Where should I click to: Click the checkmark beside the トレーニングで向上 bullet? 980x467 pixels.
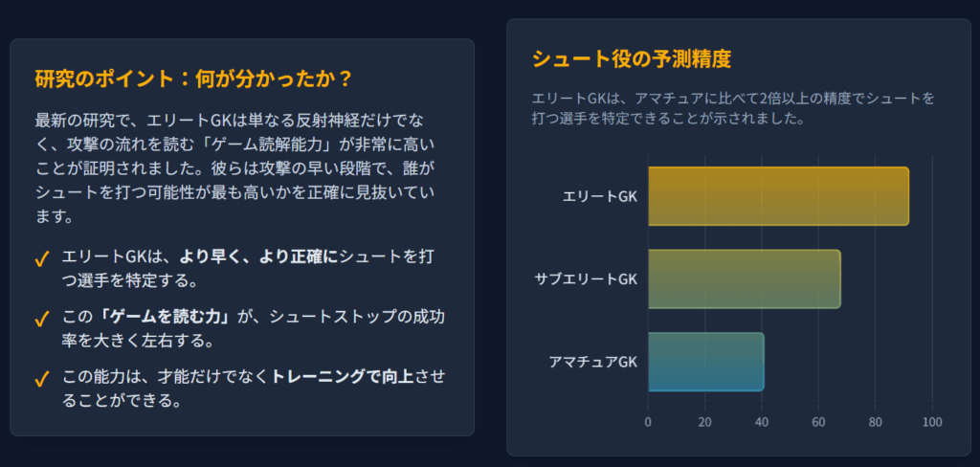click(41, 378)
